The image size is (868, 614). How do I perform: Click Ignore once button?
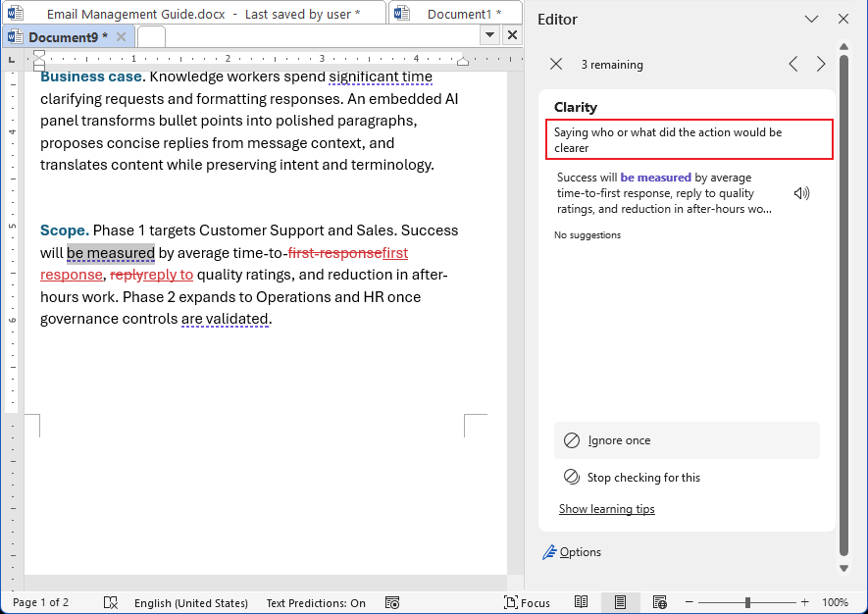pyautogui.click(x=687, y=440)
